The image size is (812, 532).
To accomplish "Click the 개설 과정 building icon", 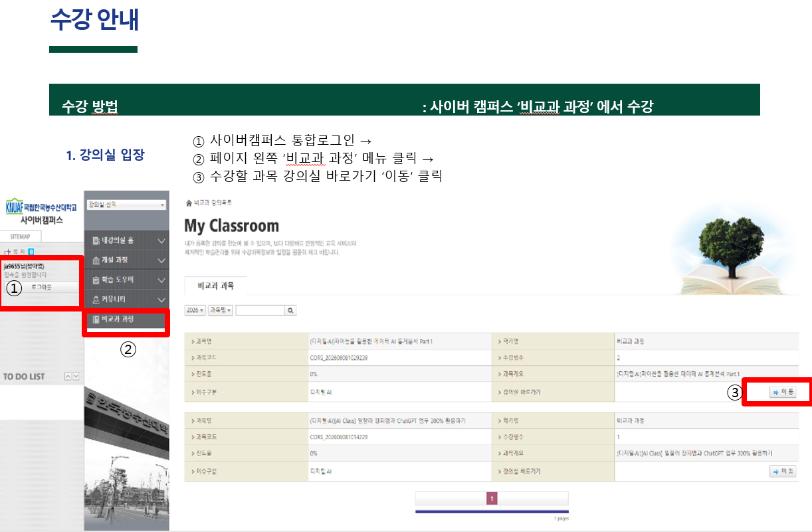I will click(96, 260).
